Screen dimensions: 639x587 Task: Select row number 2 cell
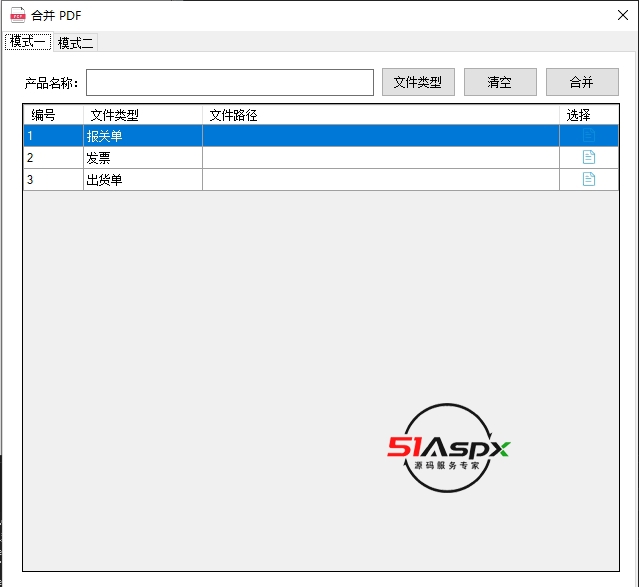53,157
